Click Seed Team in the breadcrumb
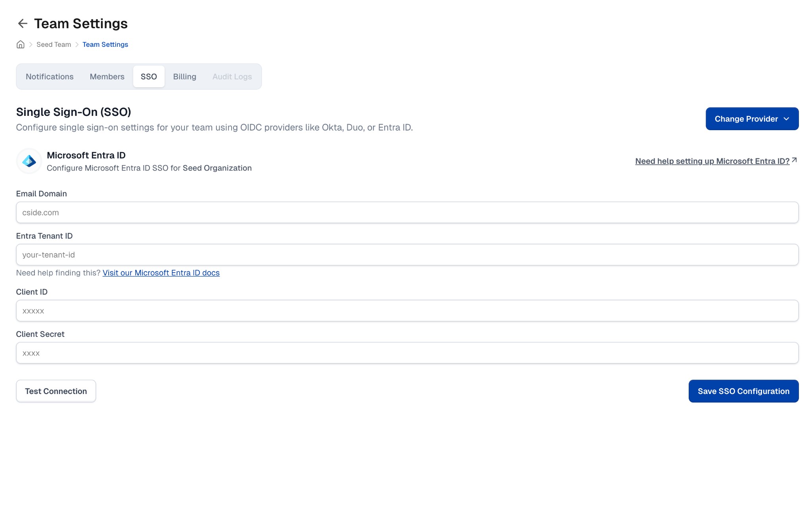The height and width of the screenshot is (519, 812). tap(54, 44)
